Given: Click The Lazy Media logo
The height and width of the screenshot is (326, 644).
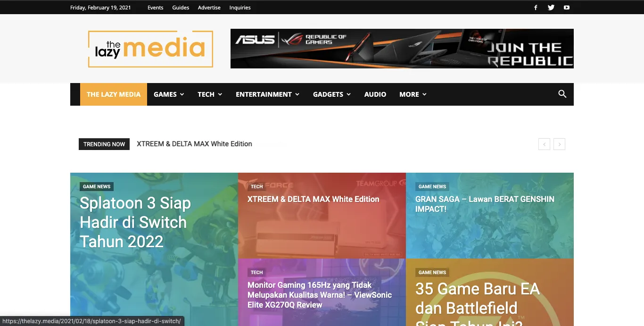Looking at the screenshot, I should (150, 49).
